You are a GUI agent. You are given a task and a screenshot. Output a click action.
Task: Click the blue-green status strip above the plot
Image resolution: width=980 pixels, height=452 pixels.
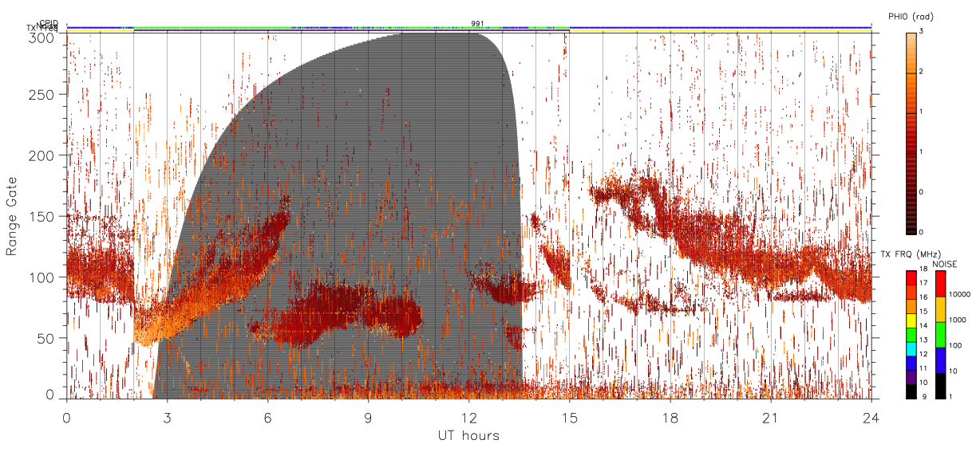tap(468, 28)
